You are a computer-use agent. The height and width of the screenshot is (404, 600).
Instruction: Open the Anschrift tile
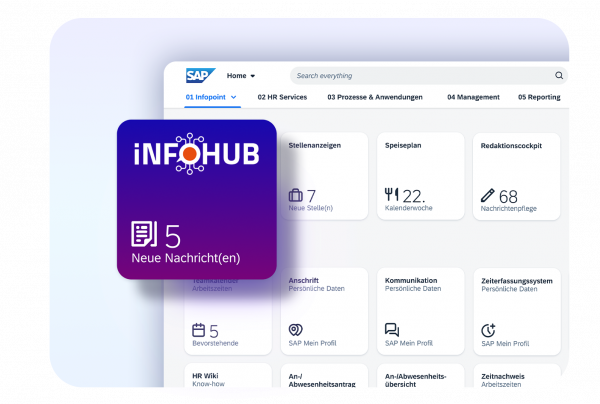(324, 311)
